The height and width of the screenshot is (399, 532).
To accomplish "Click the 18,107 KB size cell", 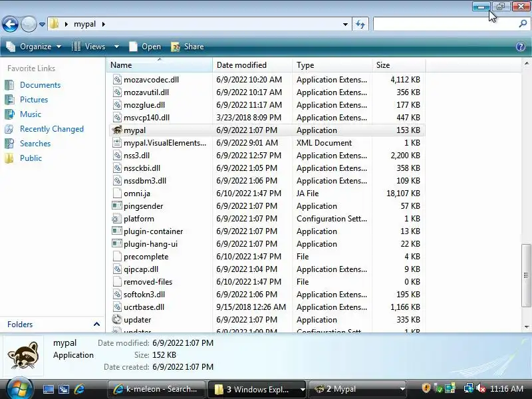I will pos(403,194).
